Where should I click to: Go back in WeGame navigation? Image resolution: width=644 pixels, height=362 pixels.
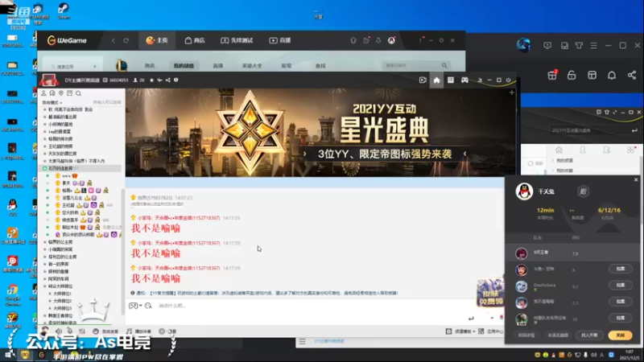coord(114,41)
